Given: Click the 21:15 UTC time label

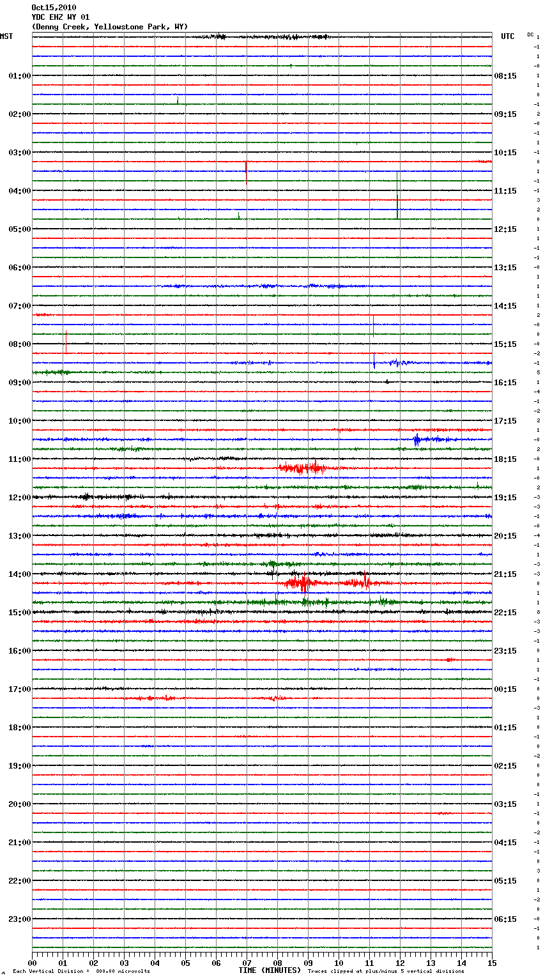Looking at the screenshot, I should click(x=505, y=574).
